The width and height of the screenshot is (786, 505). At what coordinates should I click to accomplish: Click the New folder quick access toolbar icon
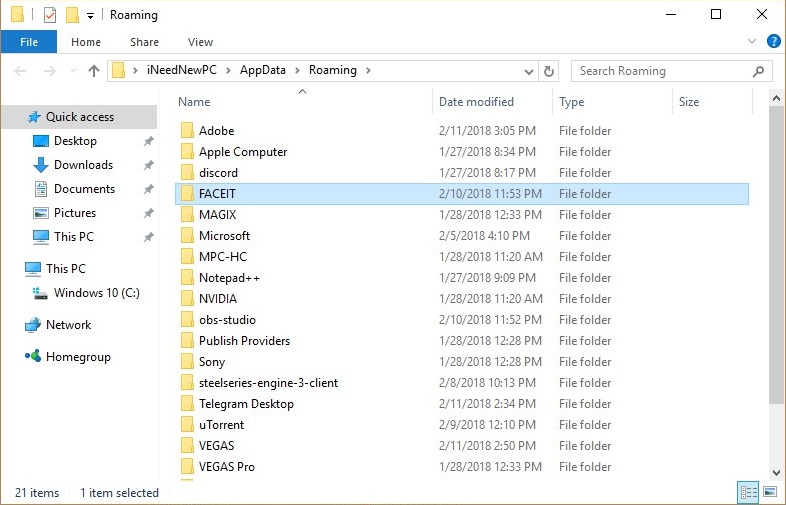(x=72, y=15)
